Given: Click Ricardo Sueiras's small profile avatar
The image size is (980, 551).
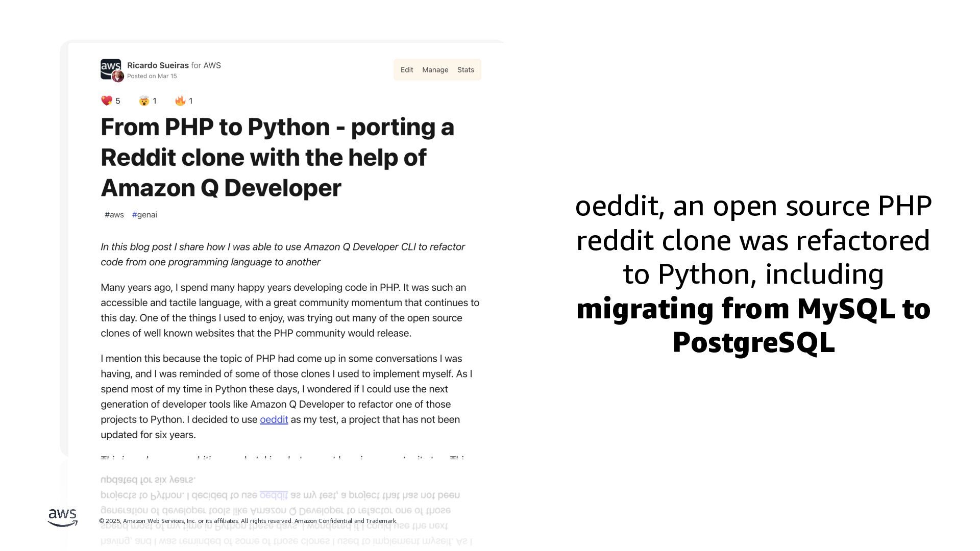Looking at the screenshot, I should [118, 77].
